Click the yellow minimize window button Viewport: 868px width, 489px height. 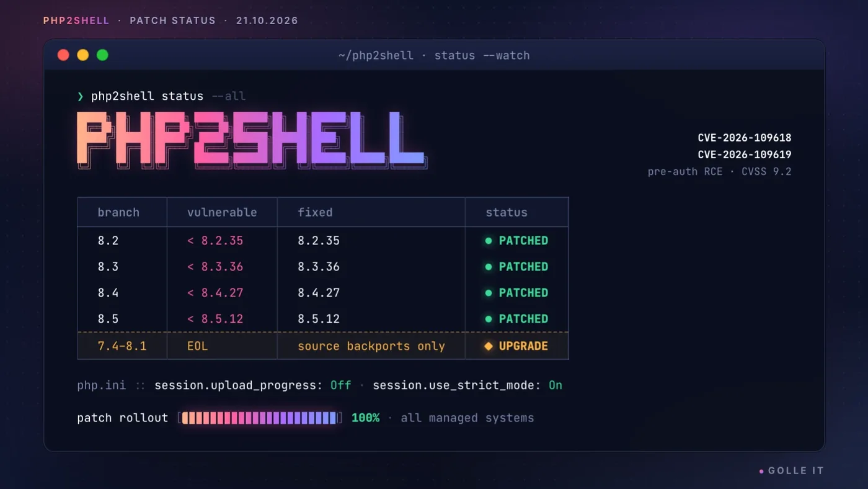pos(83,55)
